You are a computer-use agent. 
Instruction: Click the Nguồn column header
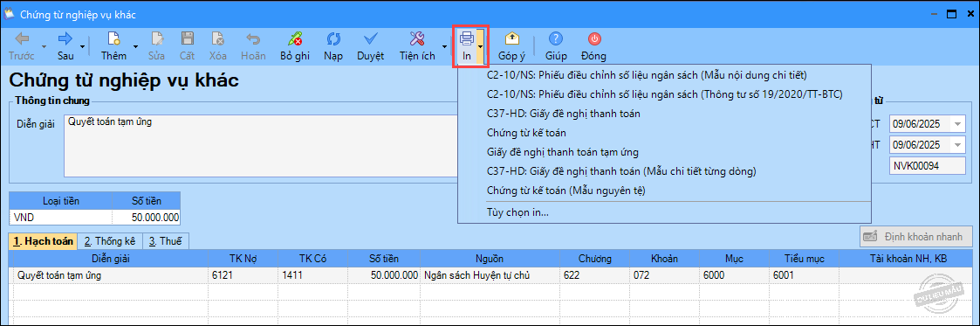coord(490,259)
